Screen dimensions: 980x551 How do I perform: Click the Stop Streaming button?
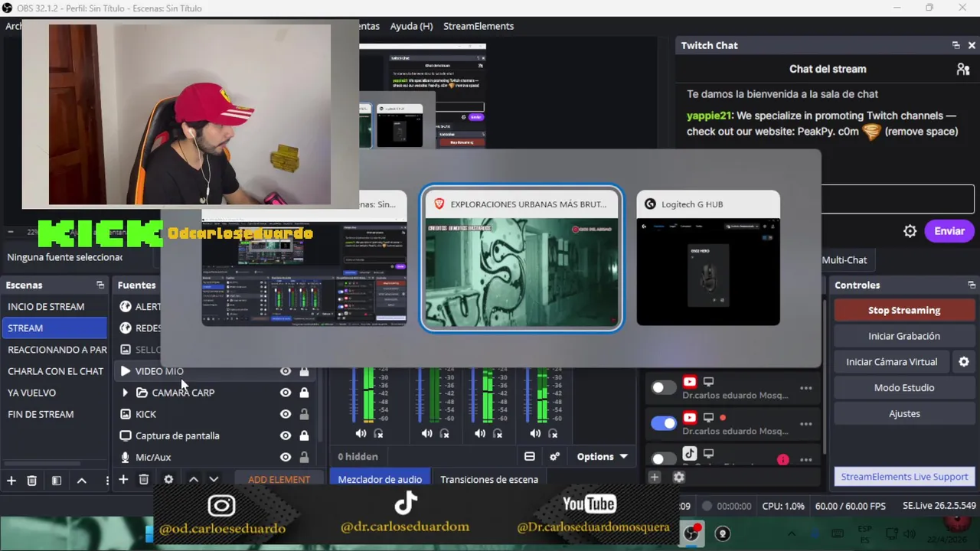[x=904, y=310]
